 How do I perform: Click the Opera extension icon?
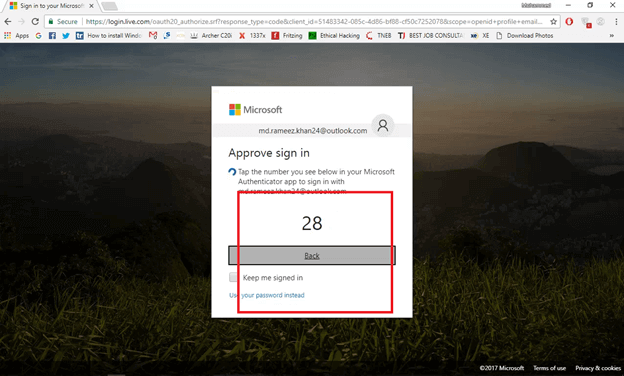569,21
